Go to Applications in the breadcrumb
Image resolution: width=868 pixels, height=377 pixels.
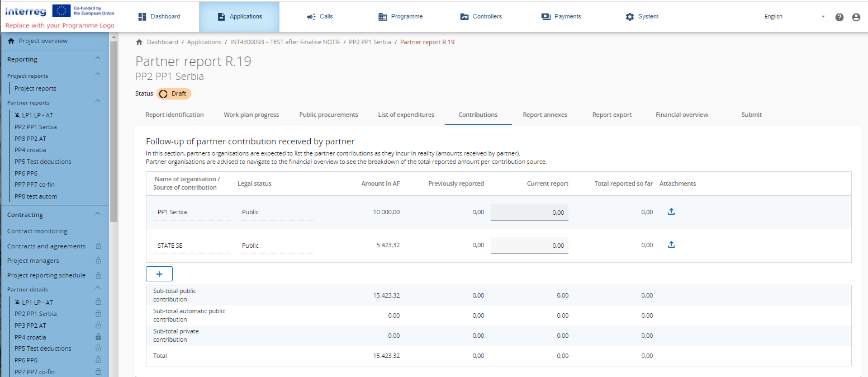(204, 42)
